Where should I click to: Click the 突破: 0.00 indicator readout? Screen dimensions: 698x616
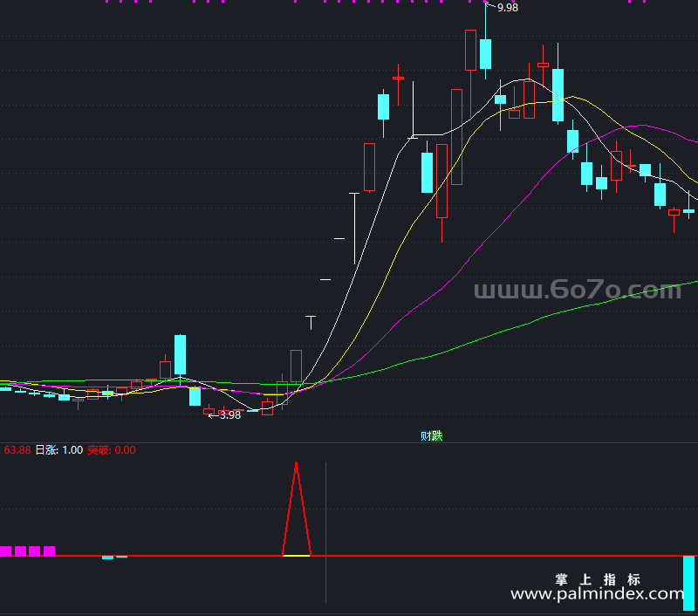112,450
